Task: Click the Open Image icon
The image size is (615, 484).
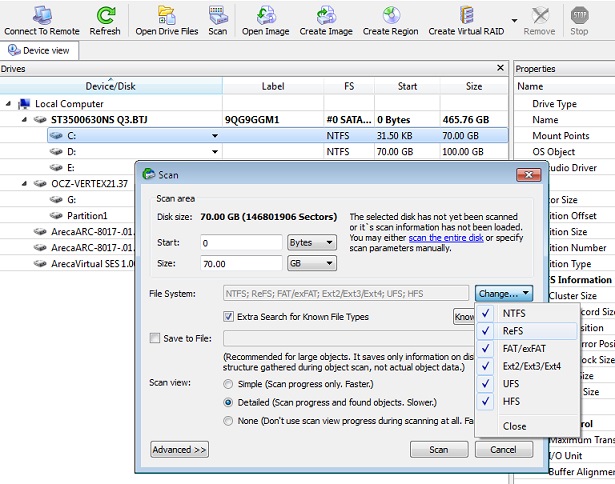Action: [265, 15]
